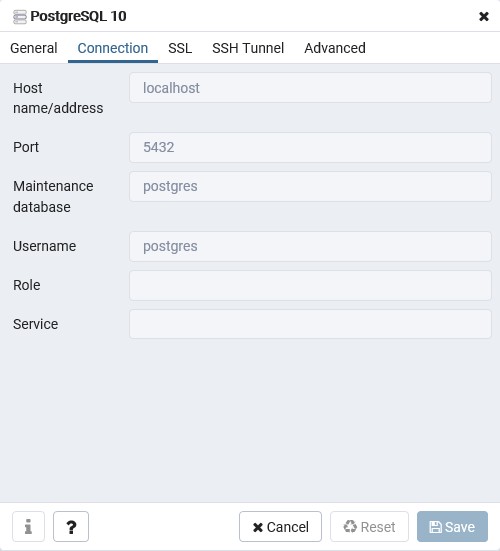The height and width of the screenshot is (551, 500).
Task: Click into the Username field
Action: 310,246
